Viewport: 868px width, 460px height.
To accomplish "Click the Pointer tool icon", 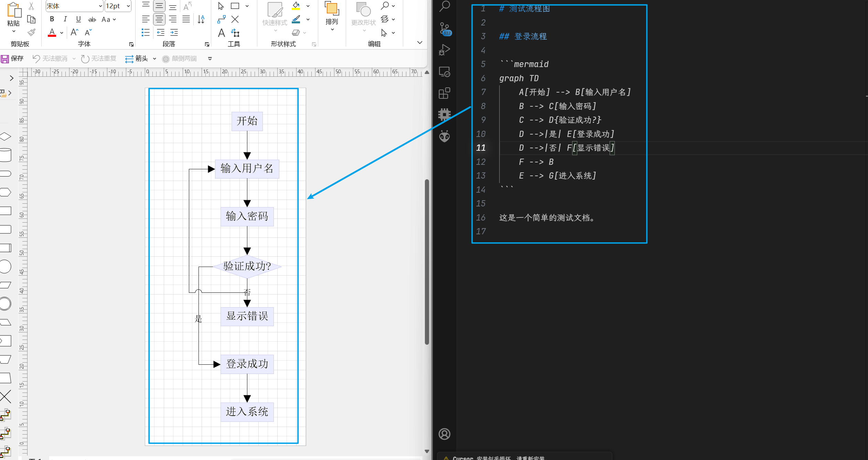I will click(221, 6).
